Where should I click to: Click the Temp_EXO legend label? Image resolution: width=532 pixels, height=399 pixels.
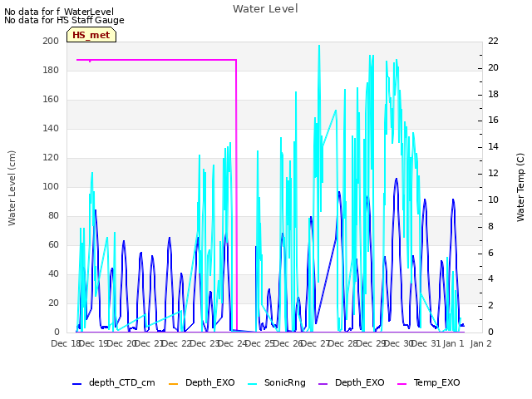(x=436, y=382)
